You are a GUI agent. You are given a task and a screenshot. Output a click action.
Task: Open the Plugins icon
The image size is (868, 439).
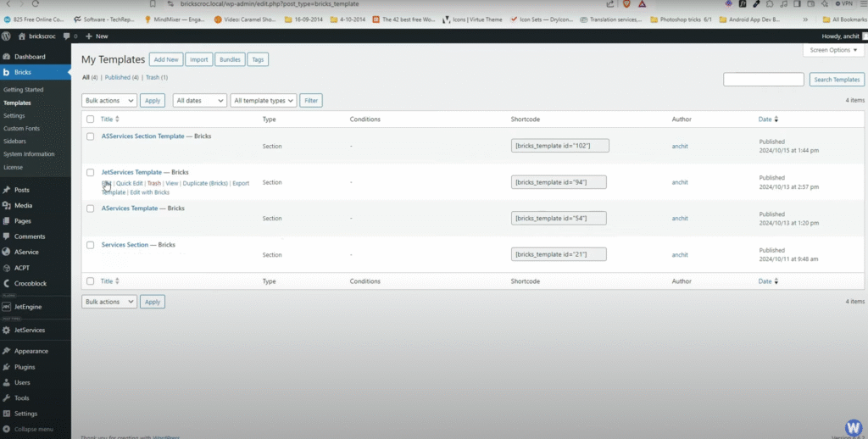pos(6,367)
